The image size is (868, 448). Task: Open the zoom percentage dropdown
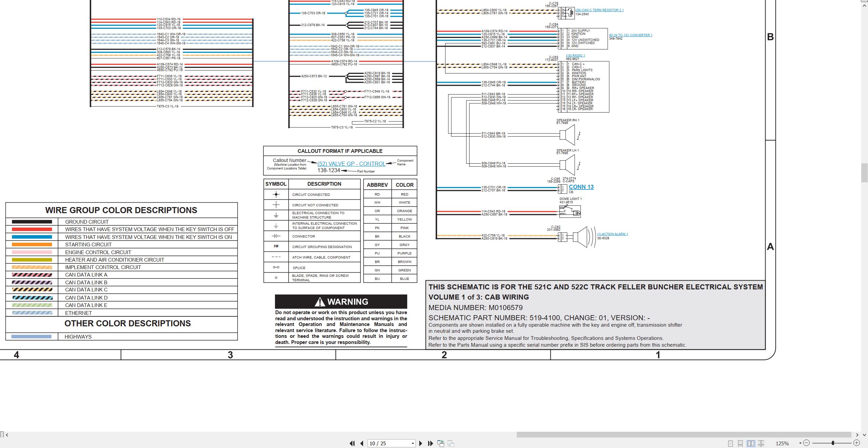800,443
